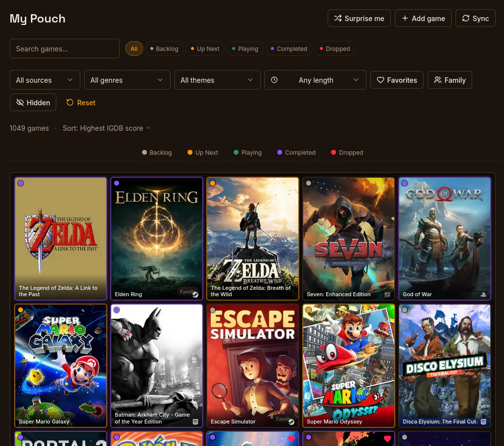Click status dot on Super Mario Odyssey card
Viewport: 504px width, 446px height.
tap(309, 310)
